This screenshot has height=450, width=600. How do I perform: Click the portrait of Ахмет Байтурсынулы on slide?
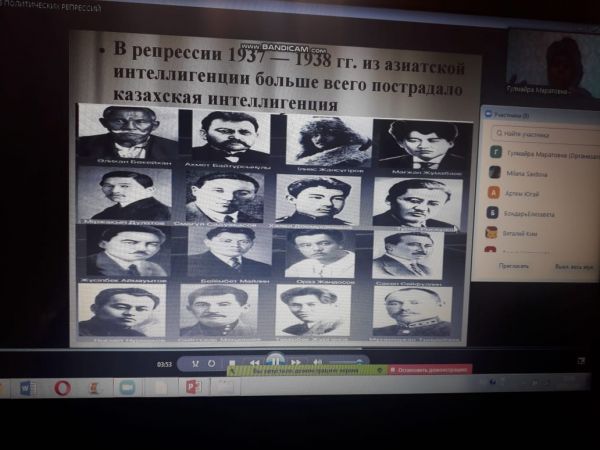pos(228,134)
